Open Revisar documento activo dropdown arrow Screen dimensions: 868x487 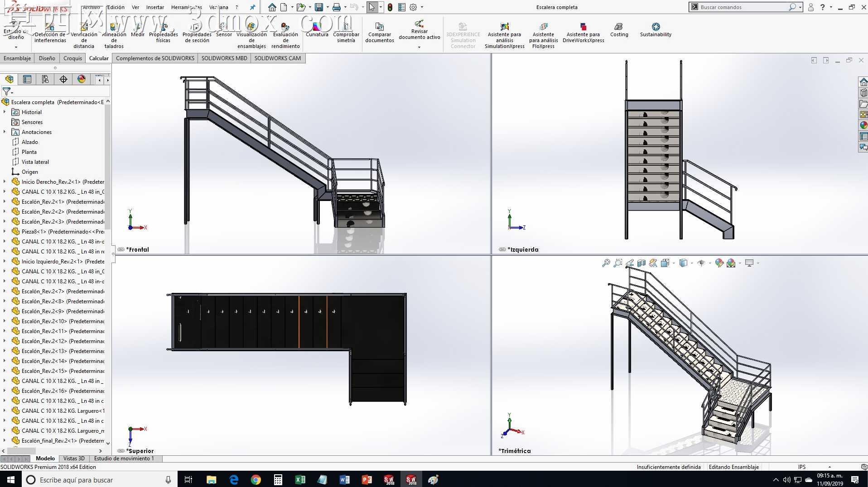click(419, 47)
